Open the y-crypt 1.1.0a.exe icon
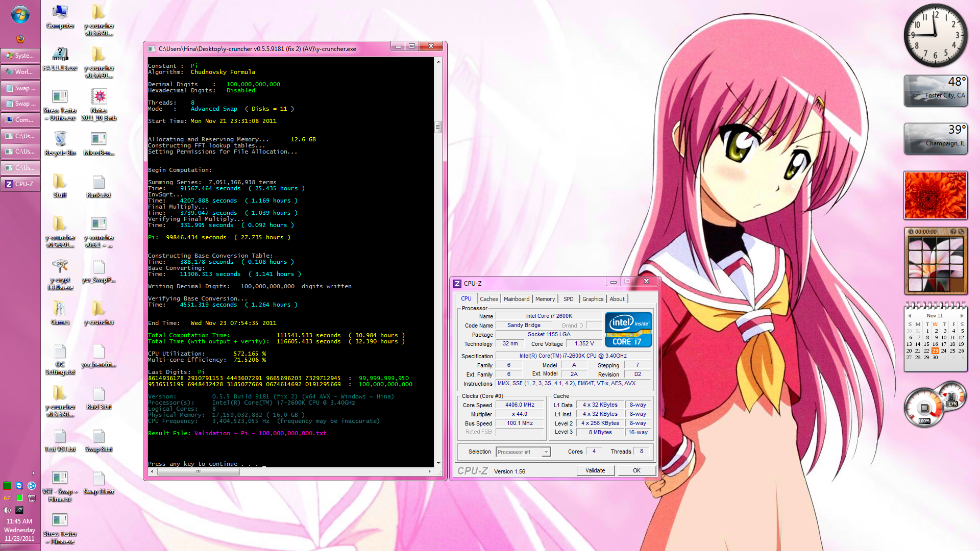The image size is (980, 551). (x=60, y=267)
